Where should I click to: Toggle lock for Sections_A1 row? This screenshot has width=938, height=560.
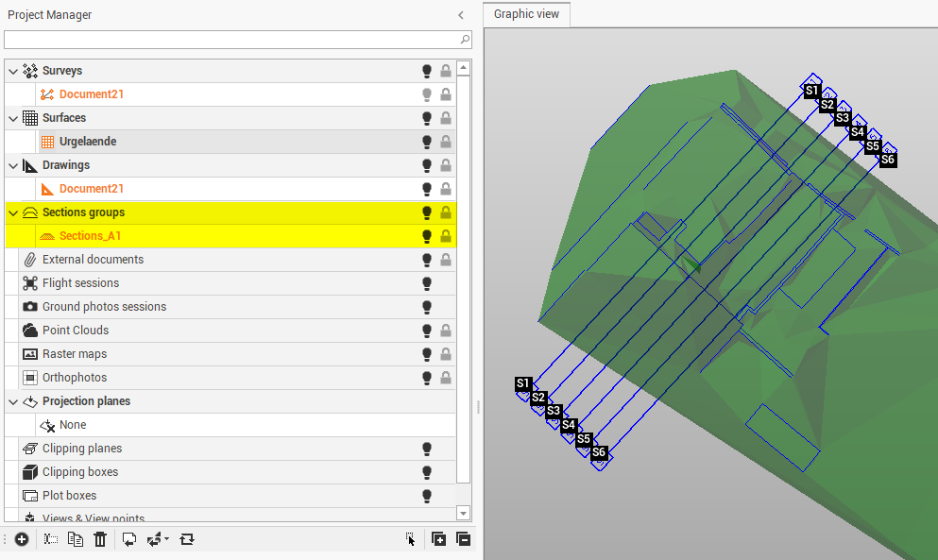pyautogui.click(x=445, y=236)
